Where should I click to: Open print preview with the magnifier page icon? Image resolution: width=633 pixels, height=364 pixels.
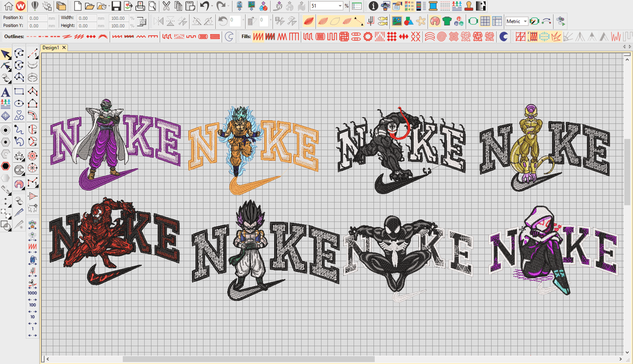(x=152, y=6)
